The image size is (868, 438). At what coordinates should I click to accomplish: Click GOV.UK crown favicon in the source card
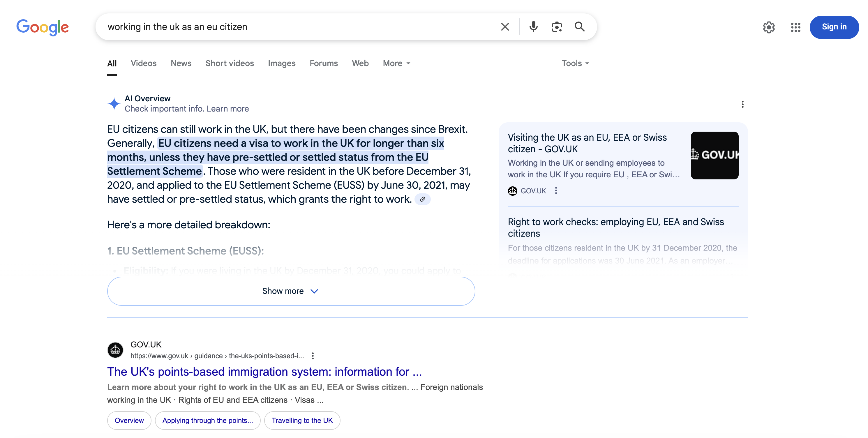click(512, 191)
